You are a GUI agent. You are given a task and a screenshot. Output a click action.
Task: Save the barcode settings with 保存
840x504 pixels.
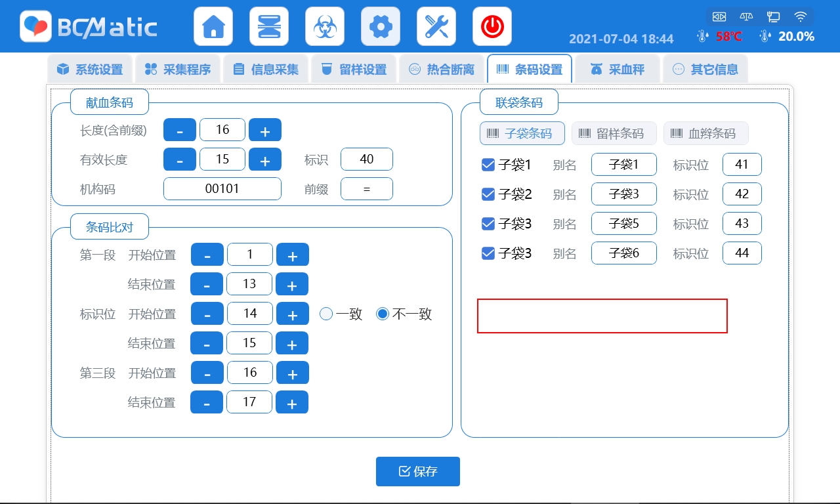coord(418,471)
